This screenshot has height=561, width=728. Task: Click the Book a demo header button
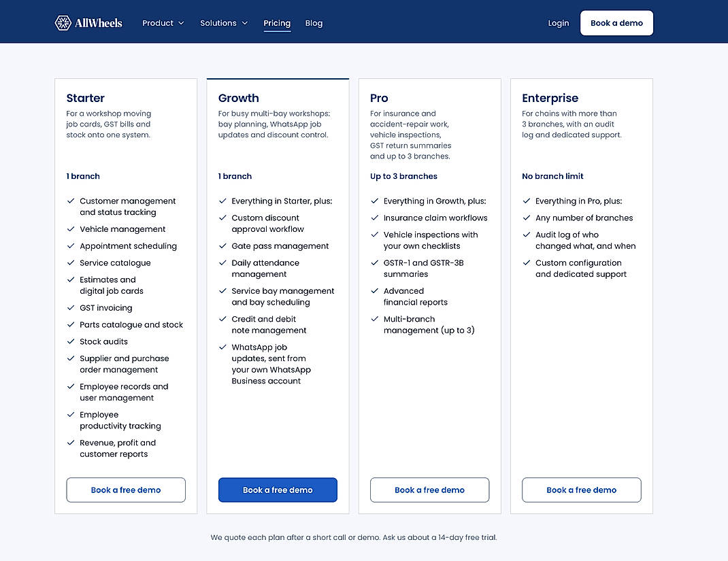coord(616,23)
